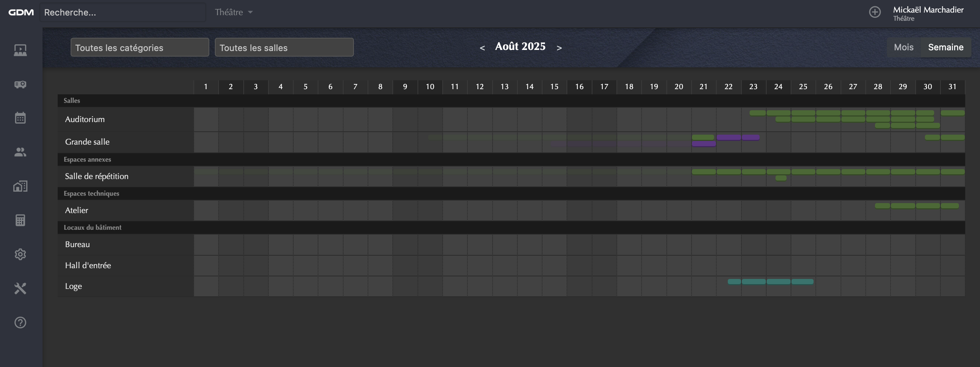Go to the next month
Image resolution: width=980 pixels, height=367 pixels.
[x=559, y=48]
